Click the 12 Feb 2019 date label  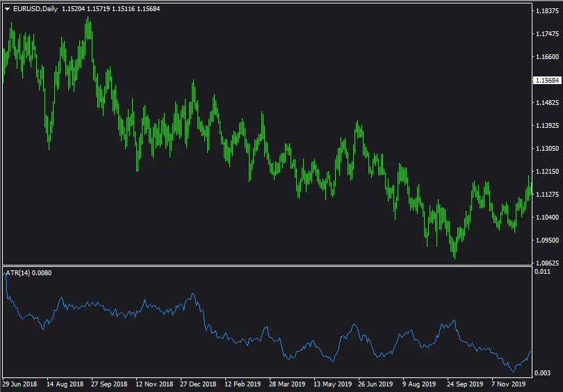243,384
